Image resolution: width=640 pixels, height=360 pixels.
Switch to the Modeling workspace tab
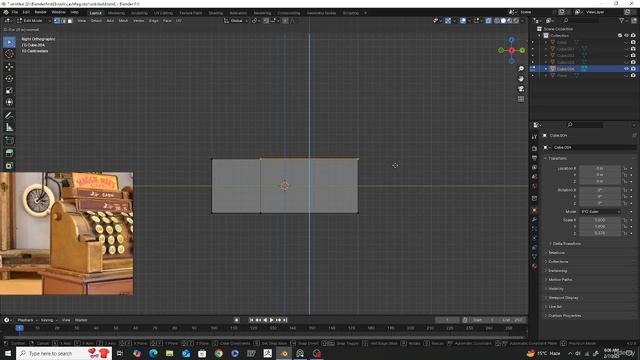[116, 13]
